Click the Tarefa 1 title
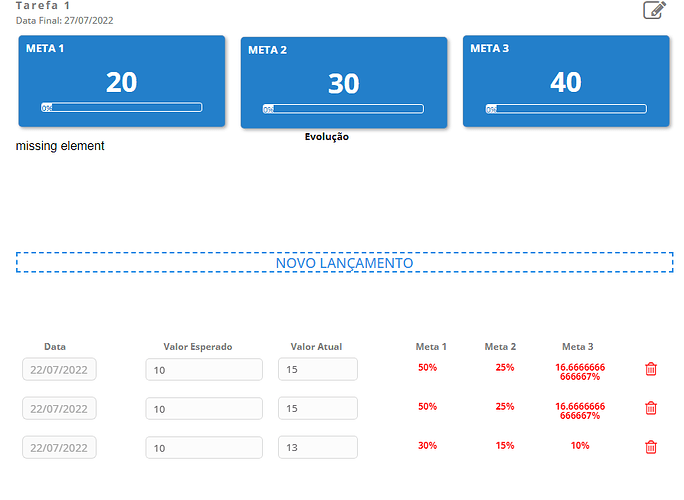 point(43,6)
